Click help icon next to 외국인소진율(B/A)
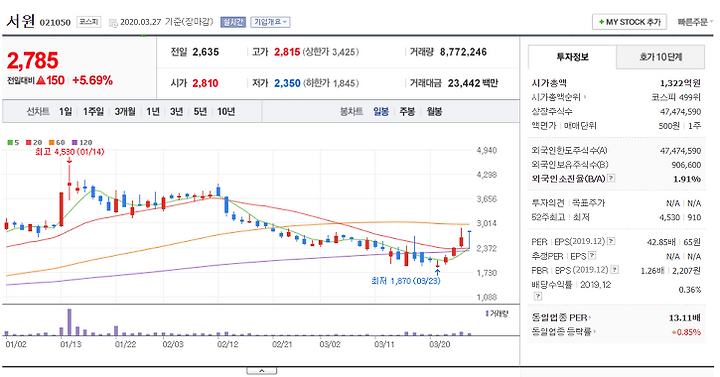 [x=611, y=178]
